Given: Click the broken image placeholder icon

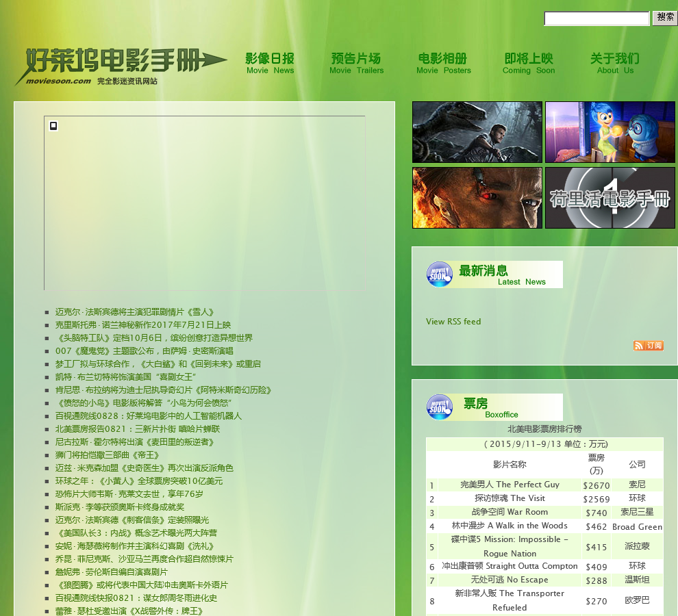Looking at the screenshot, I should tap(53, 126).
